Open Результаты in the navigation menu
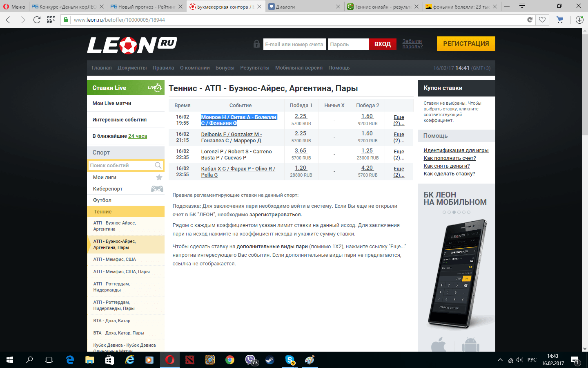The width and height of the screenshot is (588, 368). pos(254,68)
